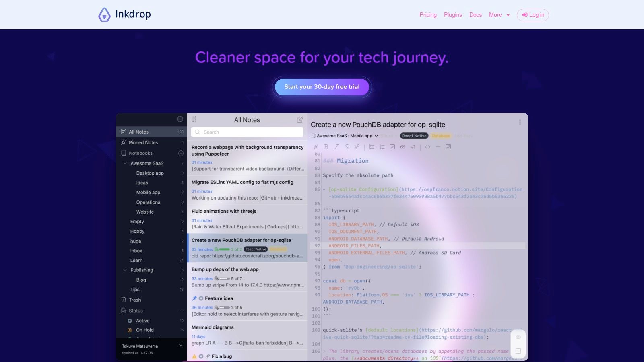Click the megaphone callout icon
The image size is (644, 362).
413,147
